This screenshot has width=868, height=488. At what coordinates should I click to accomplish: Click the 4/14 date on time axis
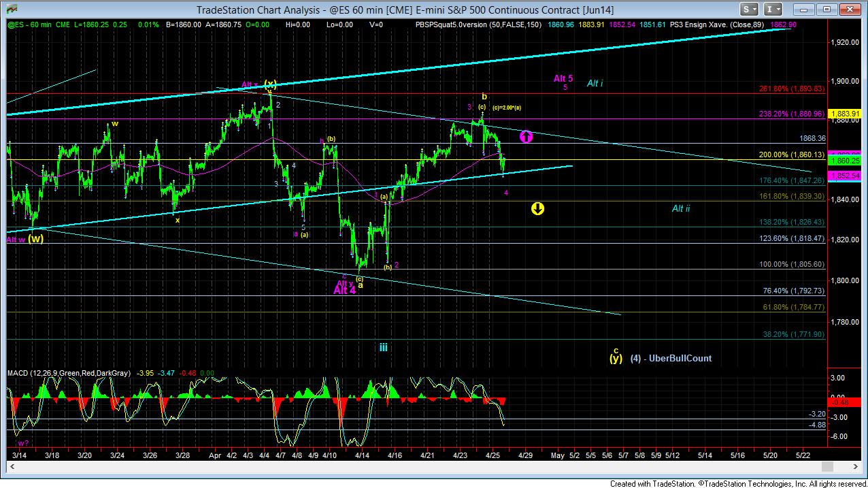pyautogui.click(x=363, y=455)
